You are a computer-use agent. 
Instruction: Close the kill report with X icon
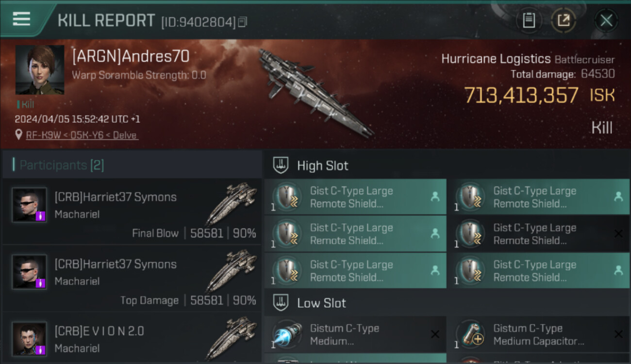pyautogui.click(x=606, y=20)
